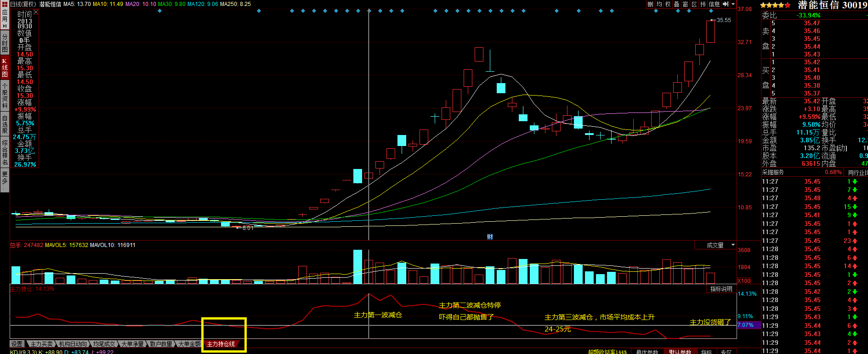Click the 同行业比 link
Screen dimensions: 868x354
point(858,172)
